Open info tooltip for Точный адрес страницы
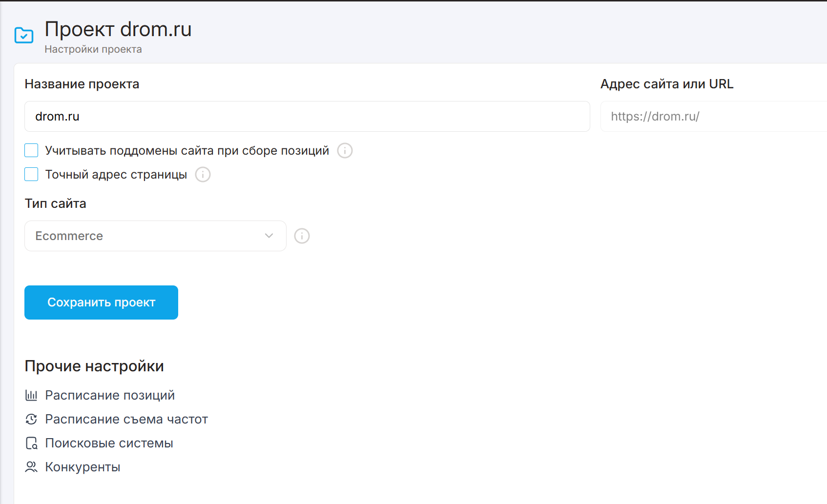 coord(203,175)
